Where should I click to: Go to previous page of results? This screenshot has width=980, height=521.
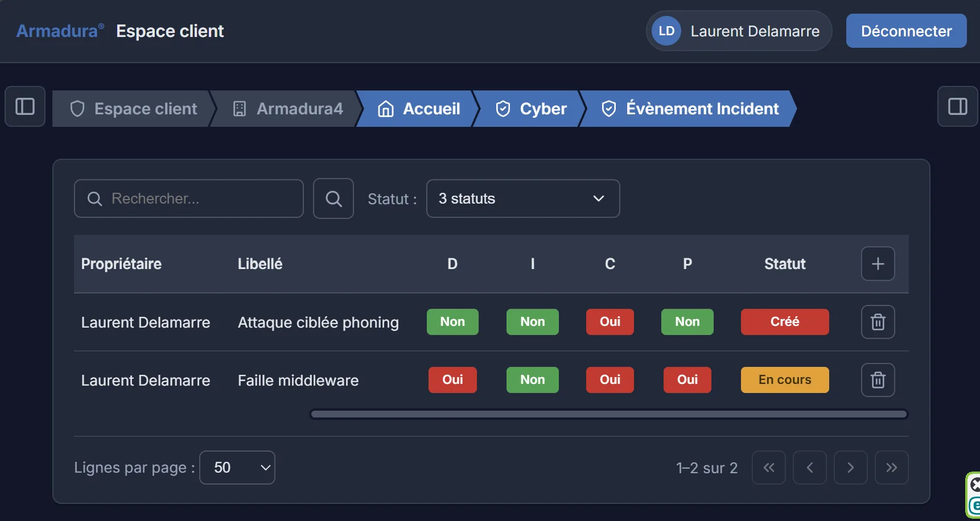pyautogui.click(x=810, y=468)
